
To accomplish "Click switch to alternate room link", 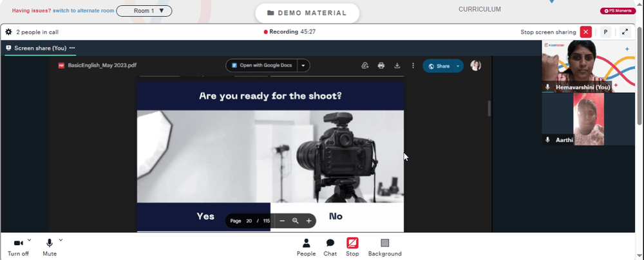I will click(83, 11).
